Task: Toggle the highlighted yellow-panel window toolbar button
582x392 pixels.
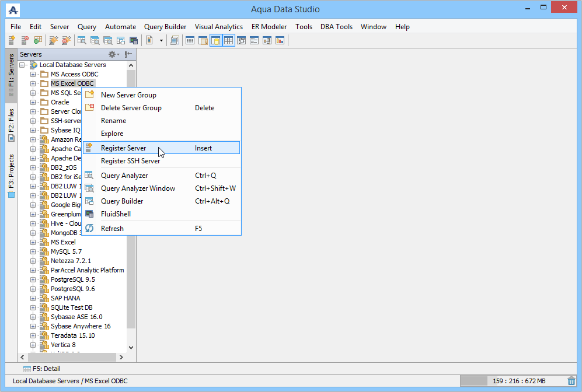Action: click(x=215, y=40)
